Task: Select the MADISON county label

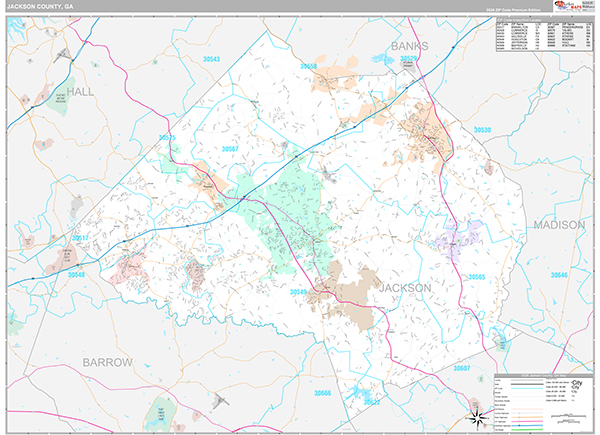Action: [559, 225]
